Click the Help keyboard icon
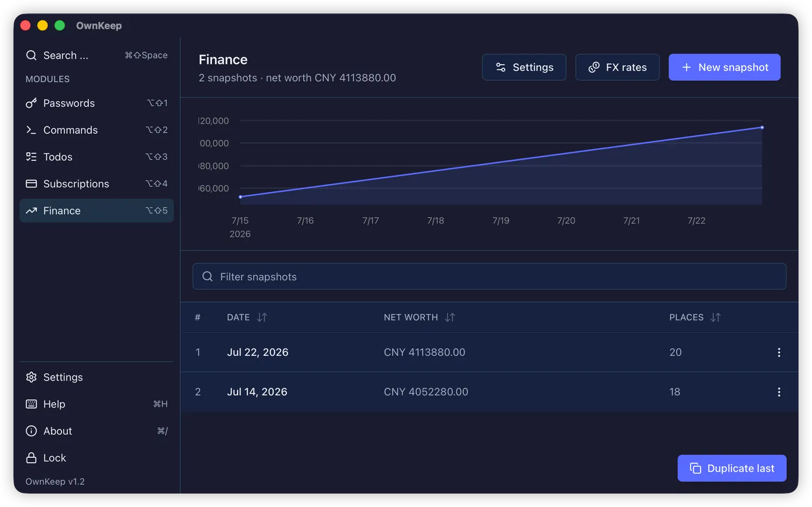The height and width of the screenshot is (507, 812). click(x=31, y=404)
